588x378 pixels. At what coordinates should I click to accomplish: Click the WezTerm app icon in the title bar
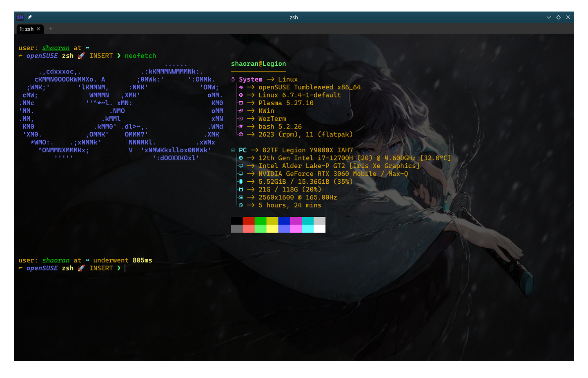pyautogui.click(x=20, y=17)
